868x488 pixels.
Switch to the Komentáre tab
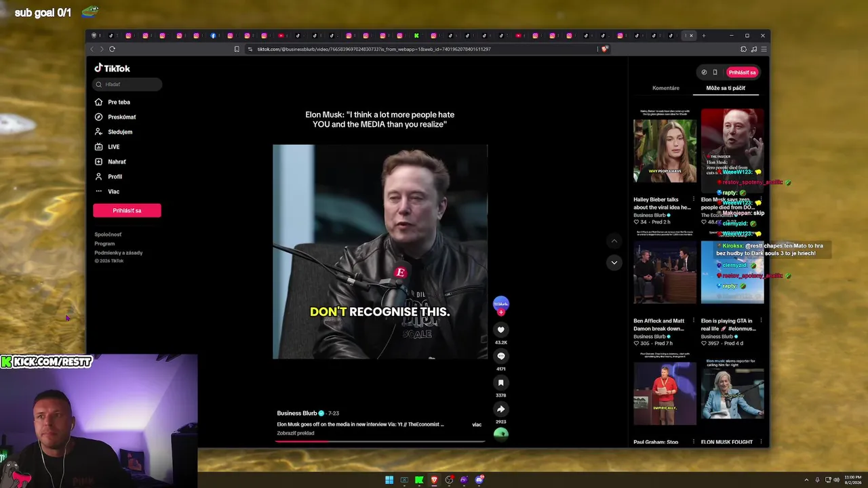tap(665, 88)
